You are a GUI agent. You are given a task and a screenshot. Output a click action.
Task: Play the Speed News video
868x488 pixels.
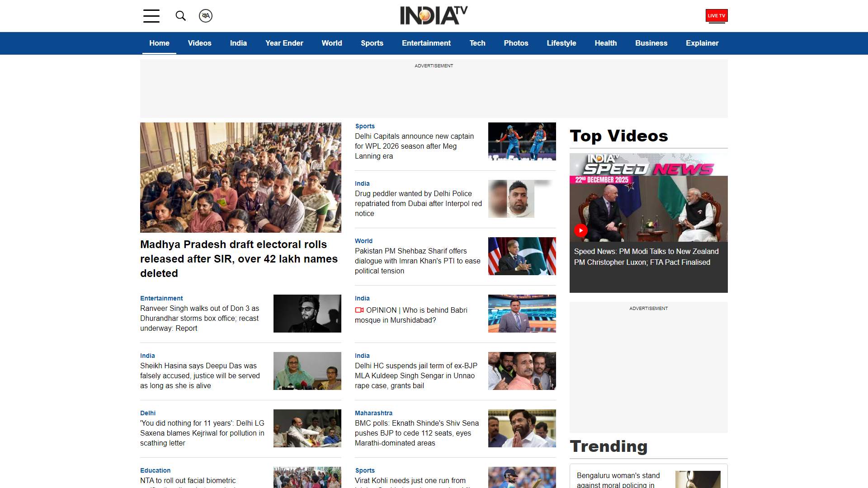(x=581, y=230)
